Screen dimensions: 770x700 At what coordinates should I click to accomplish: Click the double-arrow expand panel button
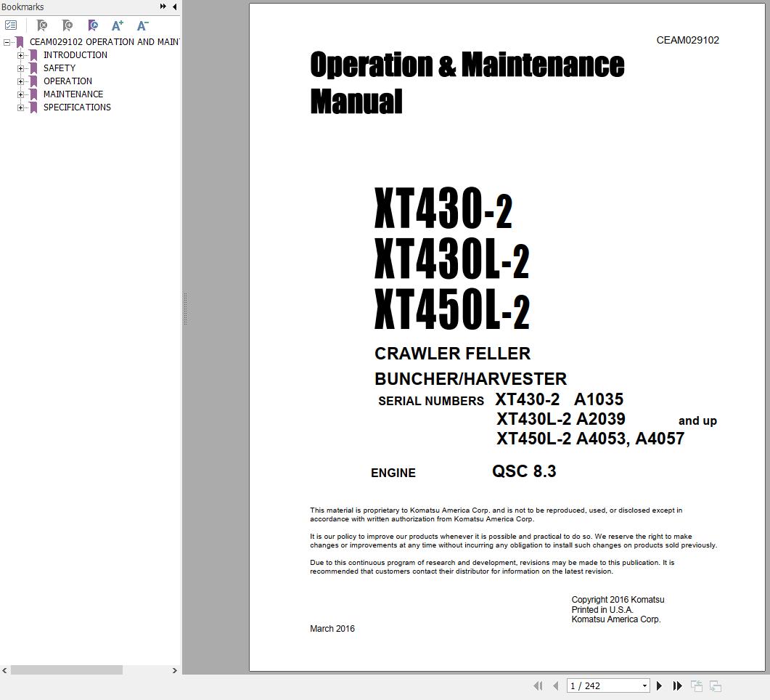[163, 7]
